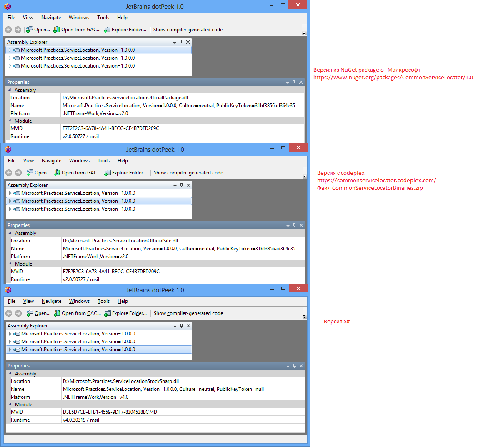Pin Assembly Explorer panel in middle window
The image size is (478, 448).
[181, 185]
